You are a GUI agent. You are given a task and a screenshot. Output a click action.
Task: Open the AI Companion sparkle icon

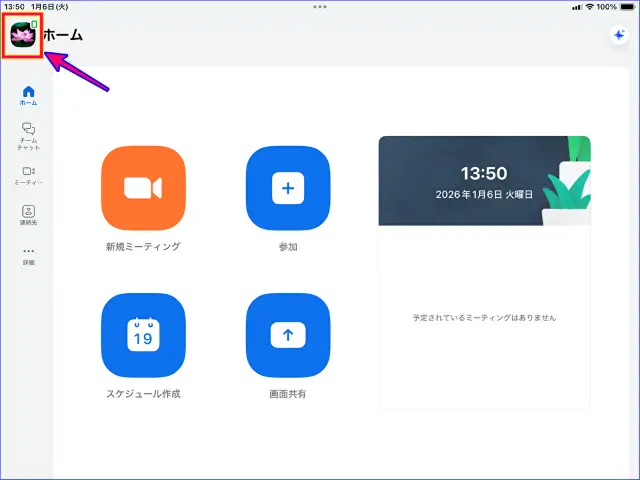[x=619, y=35]
